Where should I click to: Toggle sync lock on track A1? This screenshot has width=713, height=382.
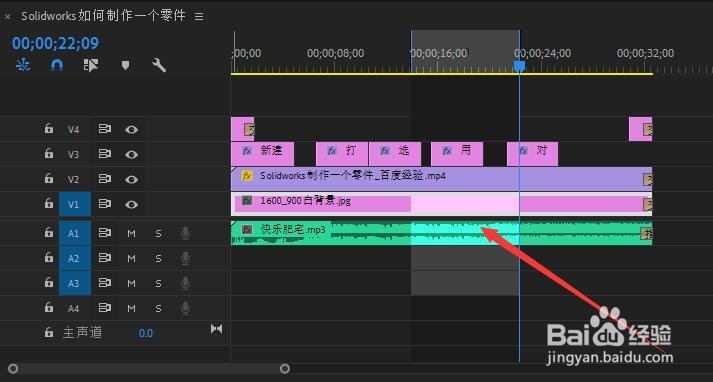click(x=105, y=233)
